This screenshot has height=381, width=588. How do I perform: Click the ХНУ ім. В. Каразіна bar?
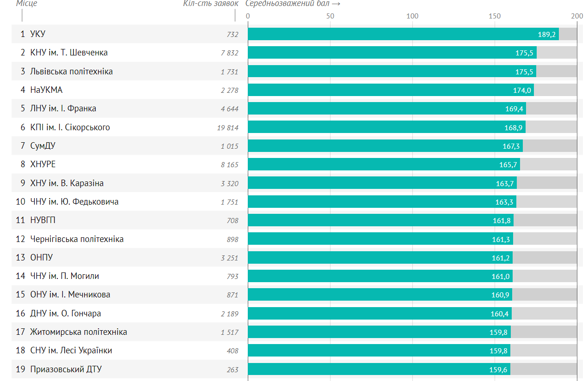point(382,183)
